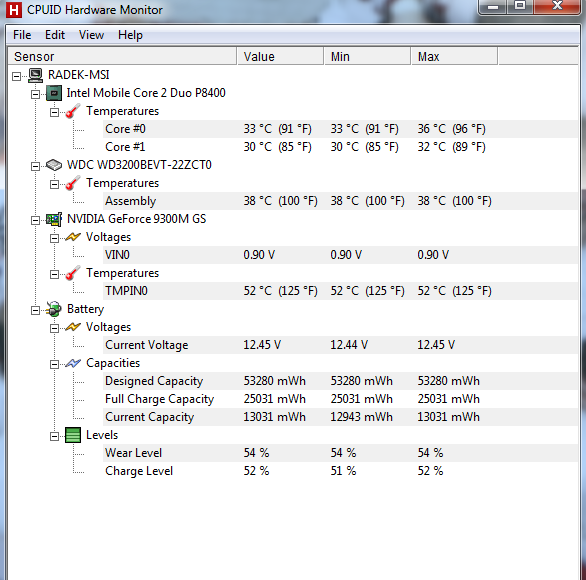Viewport: 586px width, 580px height.
Task: Collapse the Capacities group
Action: pyautogui.click(x=54, y=364)
